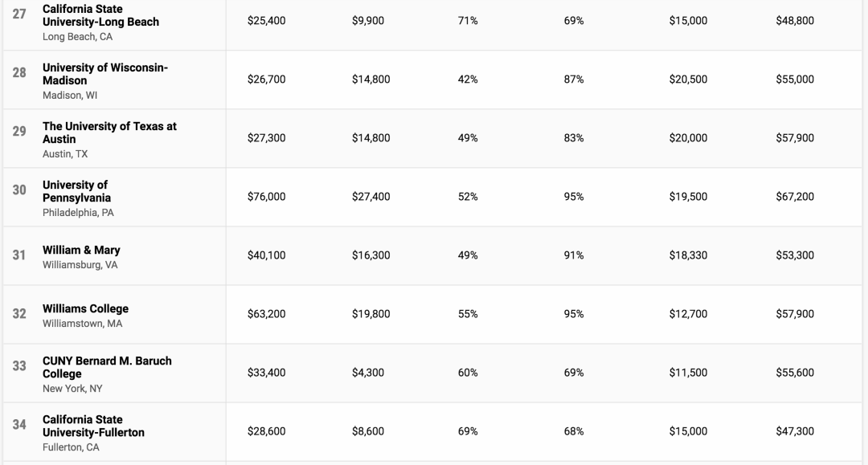
Task: Select the $18,330 cell for William & Mary
Action: click(x=688, y=255)
